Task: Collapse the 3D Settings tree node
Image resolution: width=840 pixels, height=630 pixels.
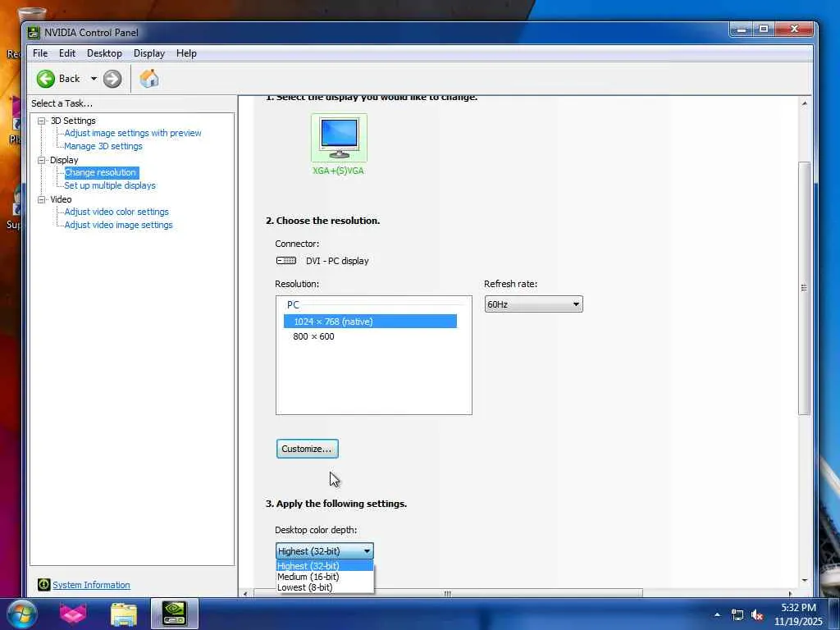Action: 41,121
